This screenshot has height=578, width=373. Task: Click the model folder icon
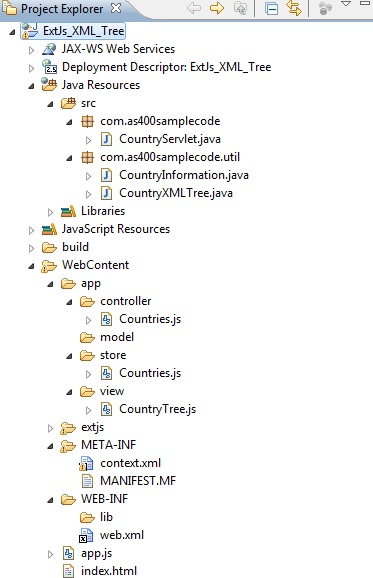(87, 337)
